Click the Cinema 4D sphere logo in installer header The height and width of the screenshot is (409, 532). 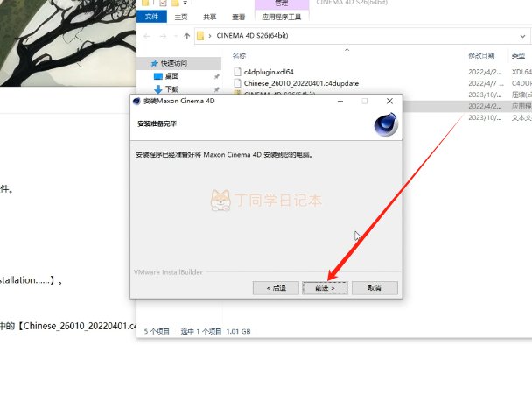pyautogui.click(x=386, y=124)
